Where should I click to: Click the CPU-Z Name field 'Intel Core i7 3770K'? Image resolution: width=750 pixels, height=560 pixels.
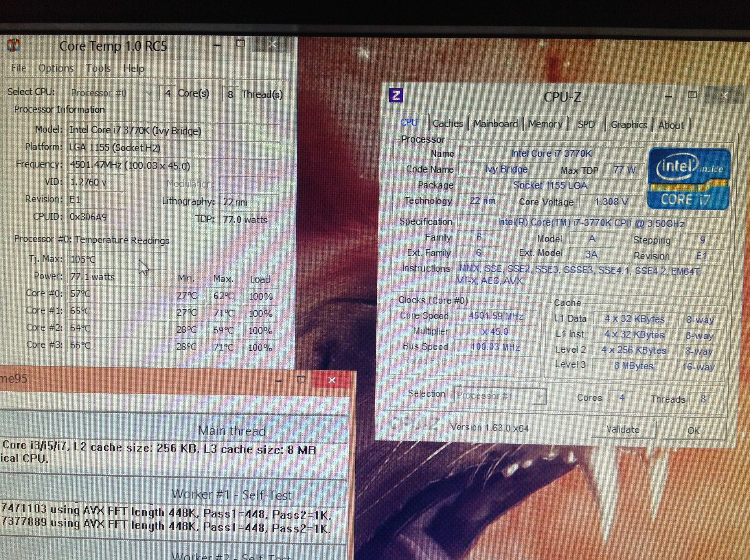point(551,154)
